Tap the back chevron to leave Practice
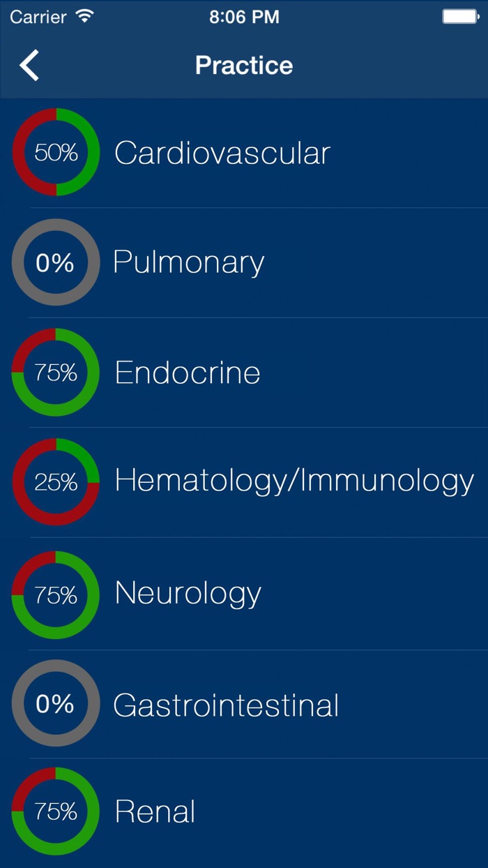The height and width of the screenshot is (868, 488). 29,64
